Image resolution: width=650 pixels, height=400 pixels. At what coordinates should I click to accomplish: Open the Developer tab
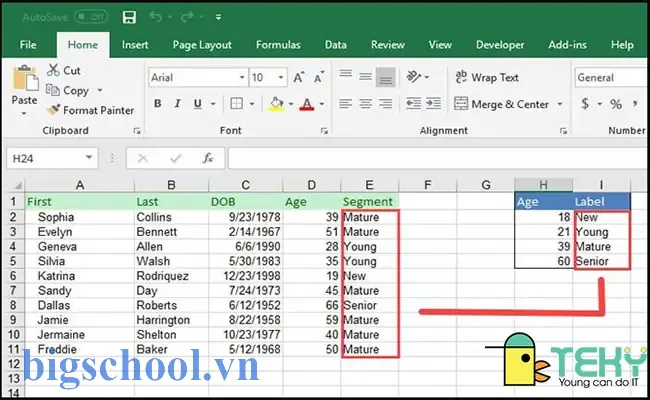500,45
